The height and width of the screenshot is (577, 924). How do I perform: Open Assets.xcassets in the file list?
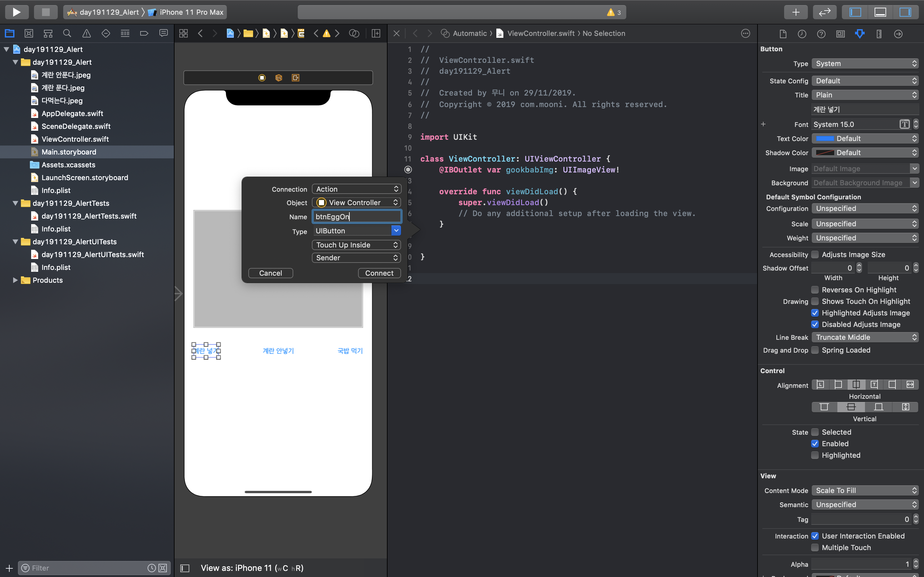[68, 164]
